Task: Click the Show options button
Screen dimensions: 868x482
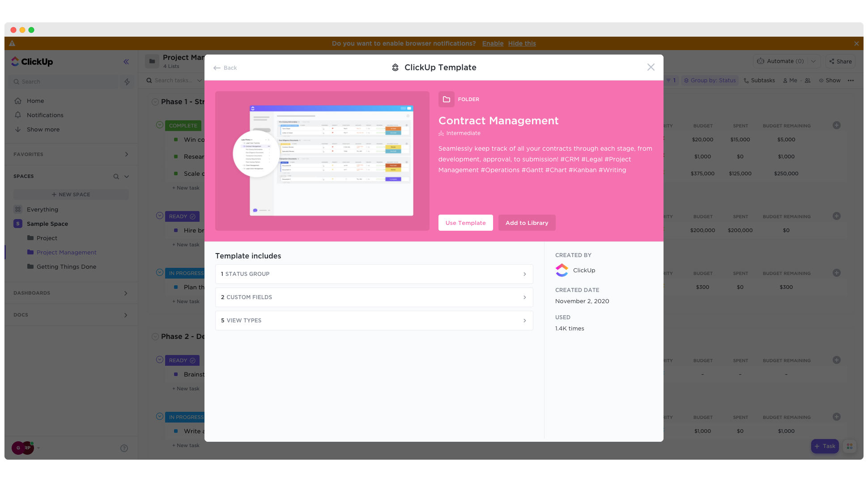Action: coord(830,80)
